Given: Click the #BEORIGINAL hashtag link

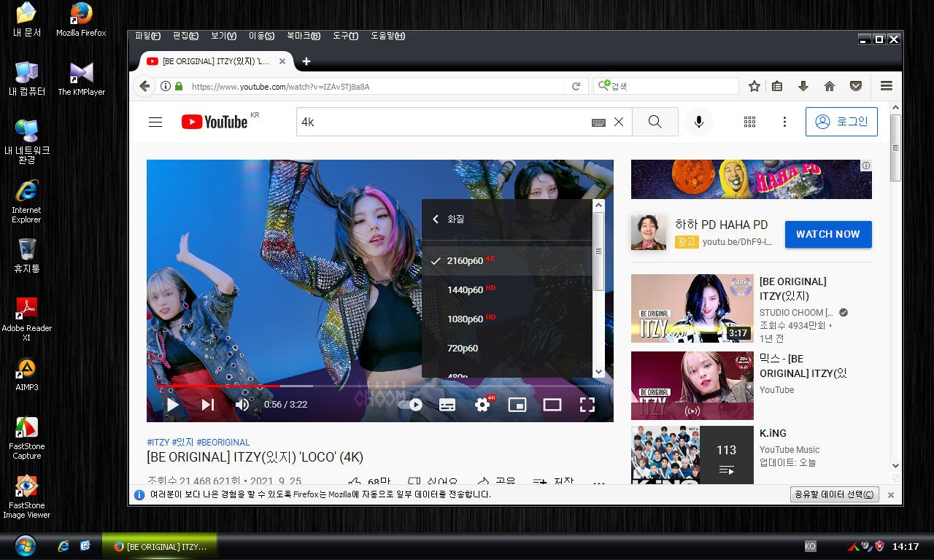Looking at the screenshot, I should point(223,443).
